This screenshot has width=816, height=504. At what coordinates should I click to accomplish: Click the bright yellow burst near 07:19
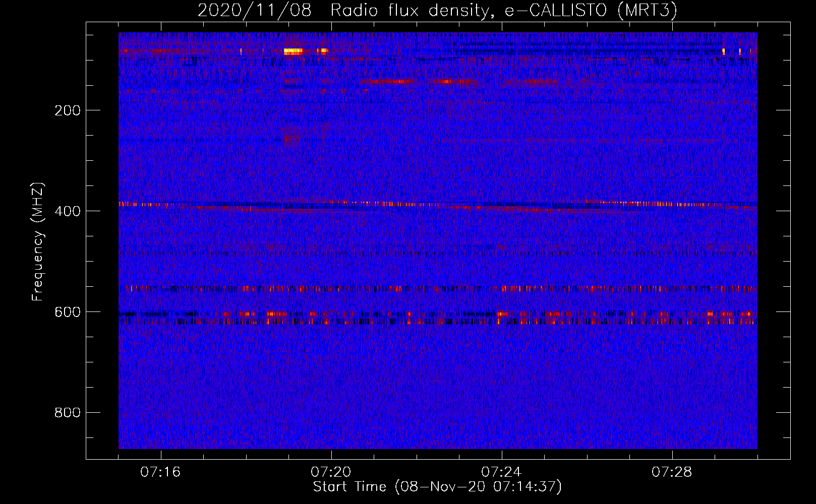pos(293,51)
